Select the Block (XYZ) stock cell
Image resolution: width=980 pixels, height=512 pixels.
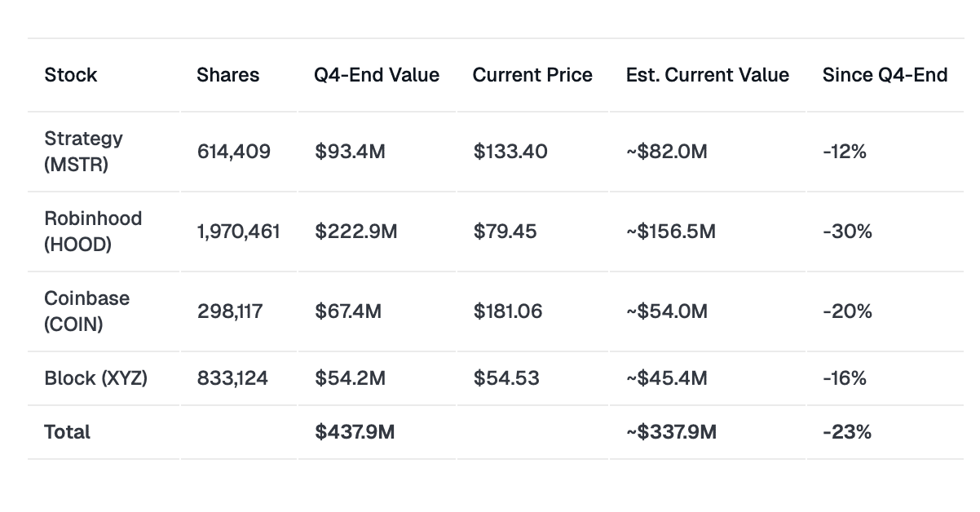point(96,378)
